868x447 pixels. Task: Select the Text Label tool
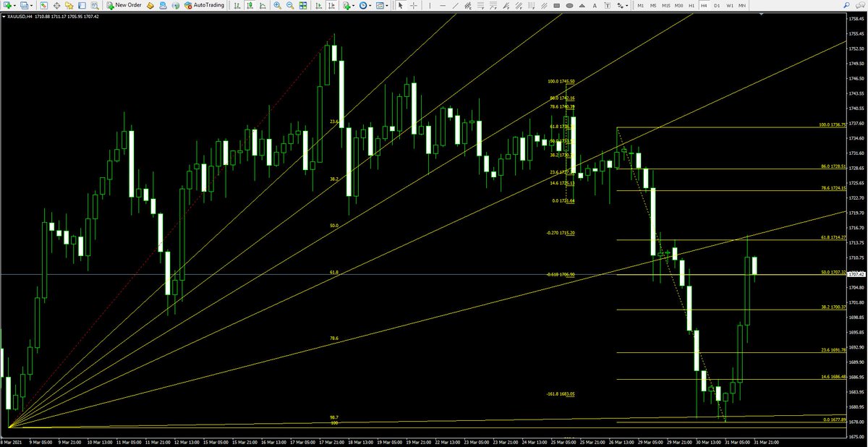click(607, 5)
